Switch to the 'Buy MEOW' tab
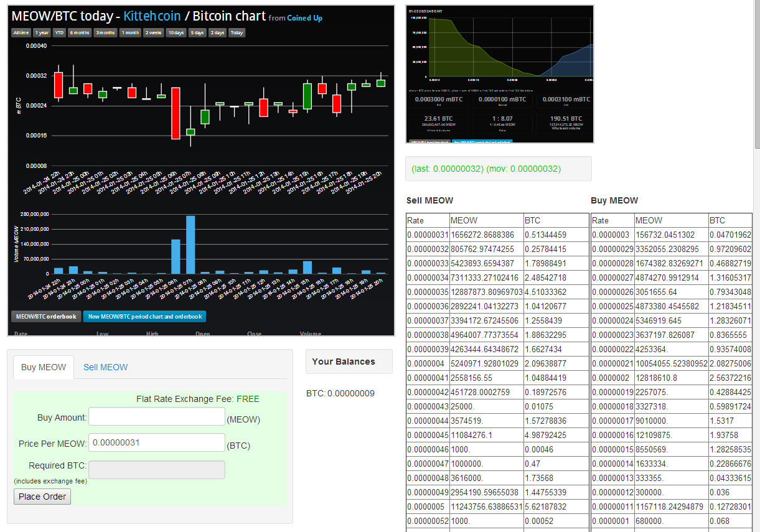 [44, 367]
